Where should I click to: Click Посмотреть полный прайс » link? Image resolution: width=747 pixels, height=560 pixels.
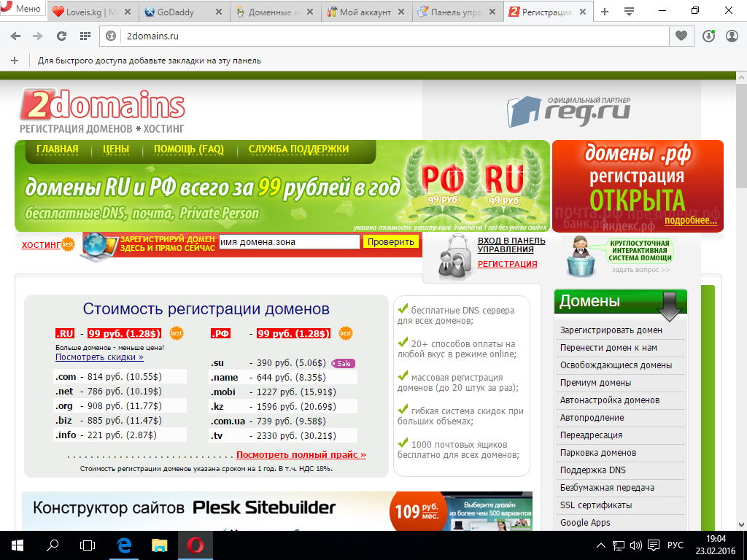point(301,455)
